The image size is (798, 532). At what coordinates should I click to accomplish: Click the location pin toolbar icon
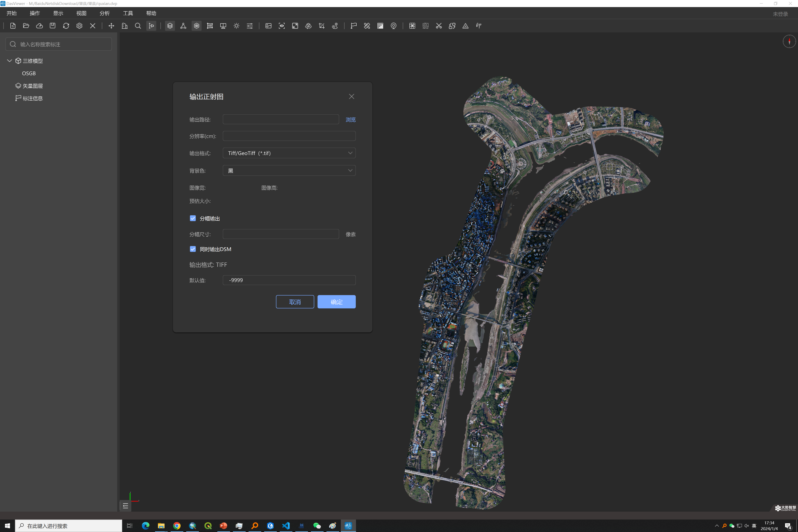click(x=394, y=26)
